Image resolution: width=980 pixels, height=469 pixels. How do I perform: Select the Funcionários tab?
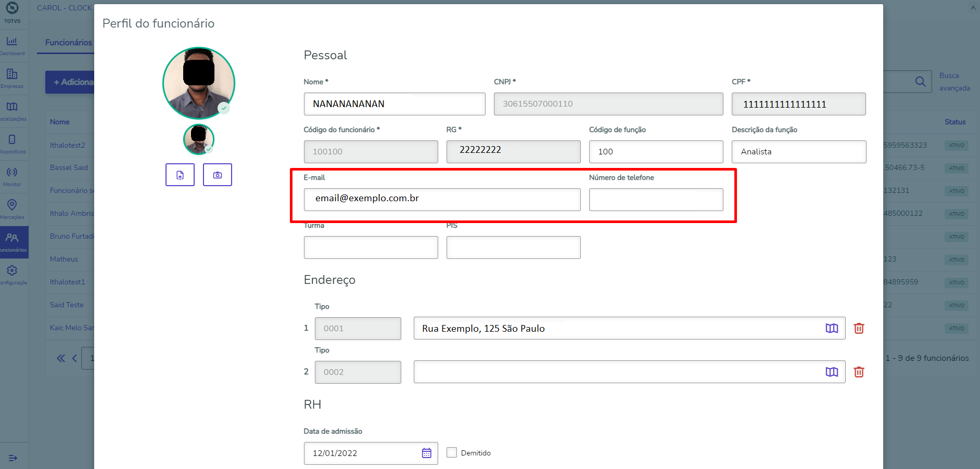coord(68,43)
